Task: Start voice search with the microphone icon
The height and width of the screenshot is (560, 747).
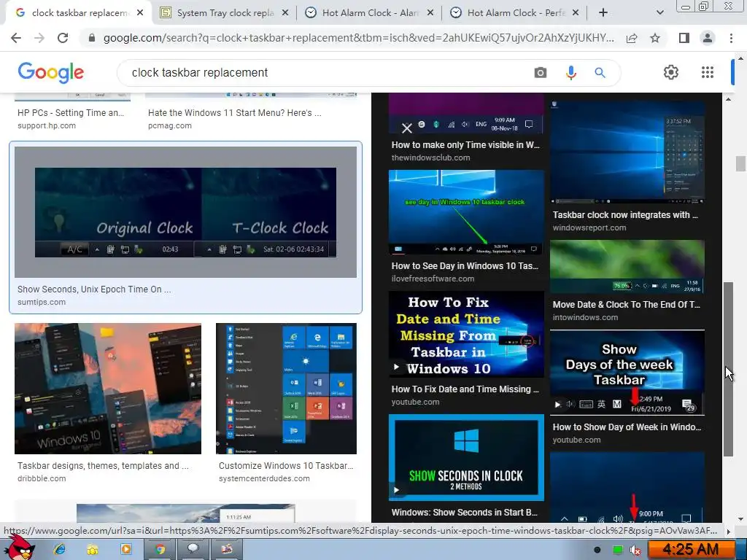Action: pos(570,73)
